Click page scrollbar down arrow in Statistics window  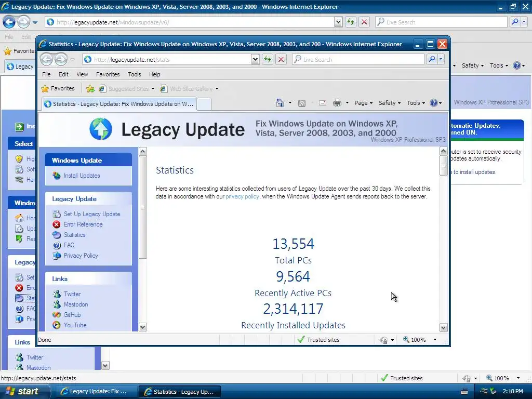coord(444,327)
